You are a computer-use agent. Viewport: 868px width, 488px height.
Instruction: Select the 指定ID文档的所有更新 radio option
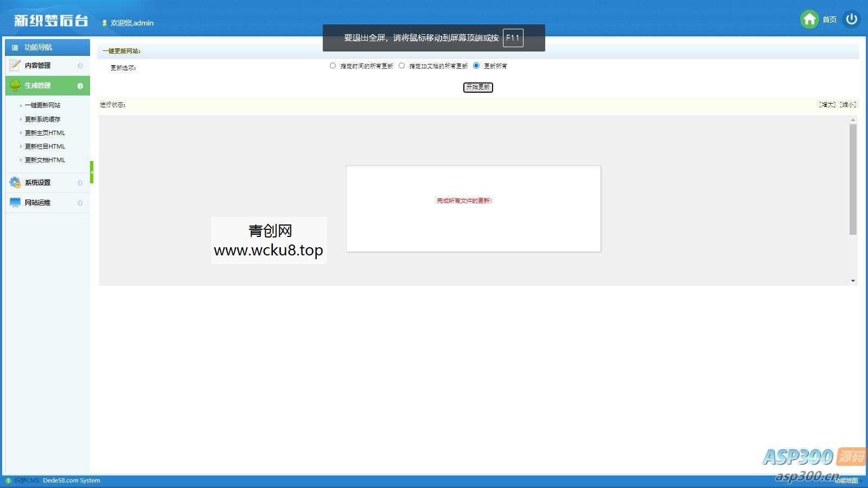[x=401, y=66]
